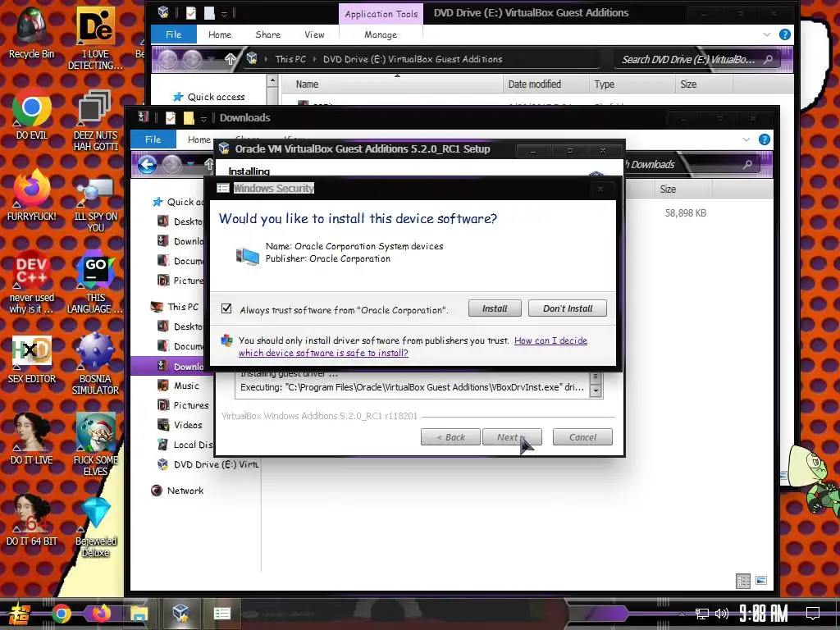Screen dimensions: 840x630
Task: Click the network tray icon
Action: 702,614
